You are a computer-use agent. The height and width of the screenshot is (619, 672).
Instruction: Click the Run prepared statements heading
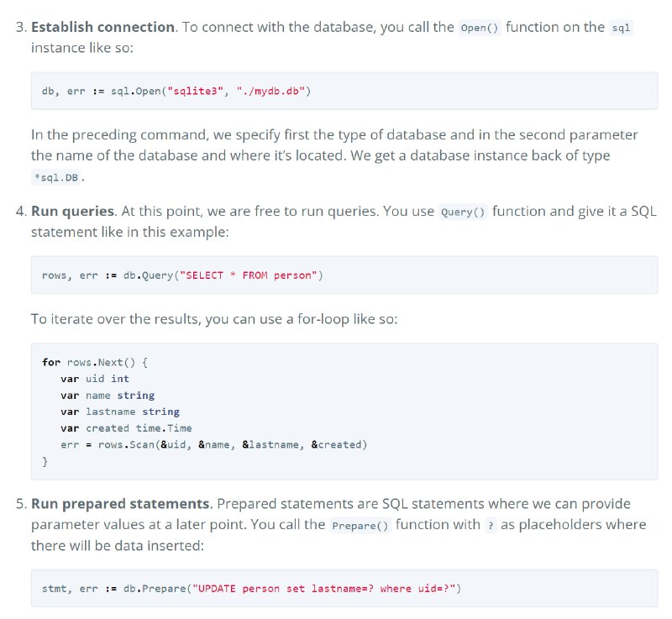tap(120, 504)
